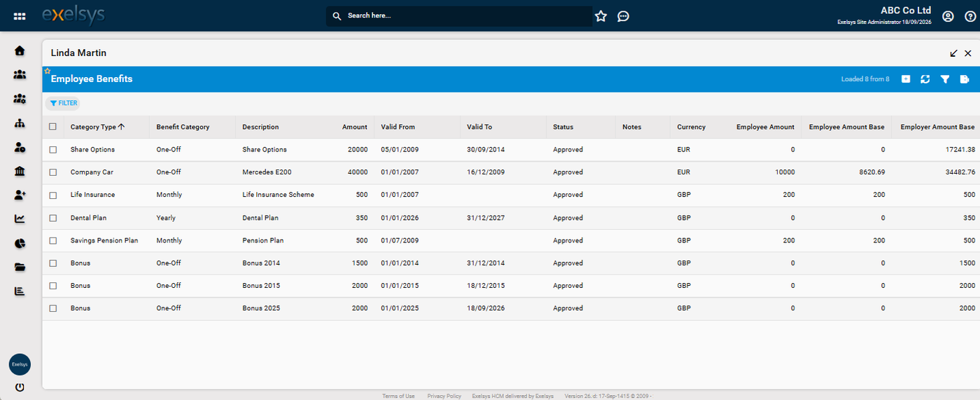The width and height of the screenshot is (980, 400).
Task: Click the power logout icon
Action: 20,387
